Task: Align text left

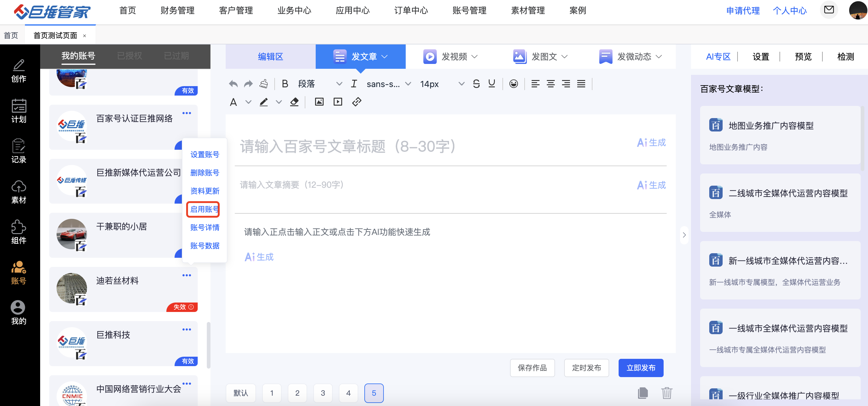Action: [535, 84]
